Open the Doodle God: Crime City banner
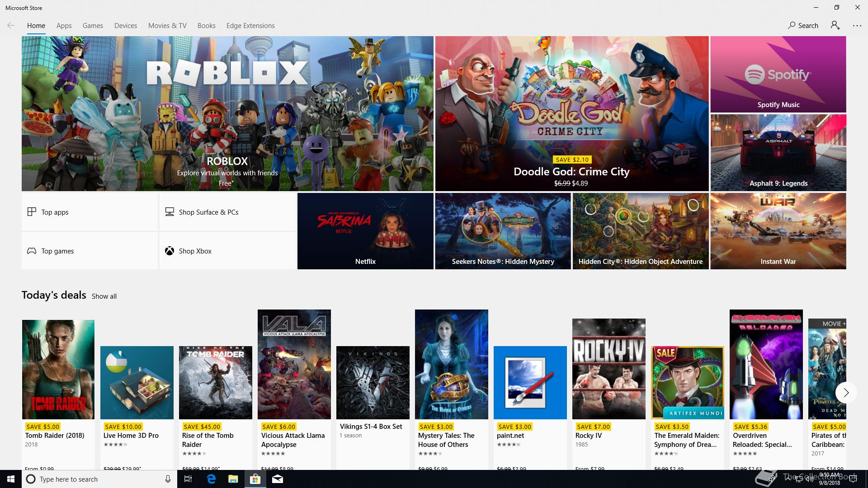 tap(572, 113)
